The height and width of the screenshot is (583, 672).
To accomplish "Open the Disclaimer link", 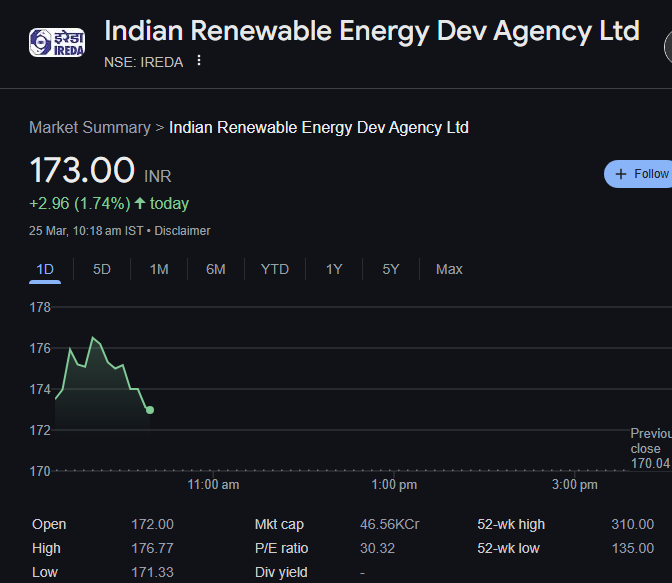I will (x=182, y=231).
